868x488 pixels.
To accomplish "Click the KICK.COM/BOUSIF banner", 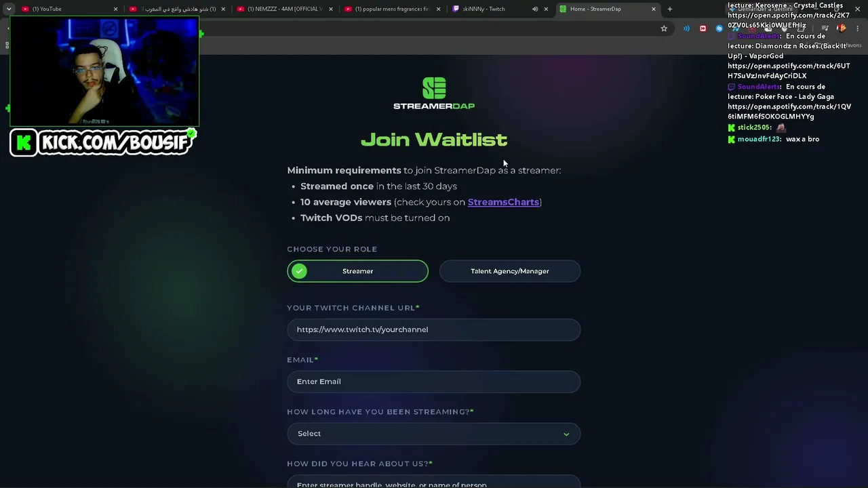I will coord(103,142).
